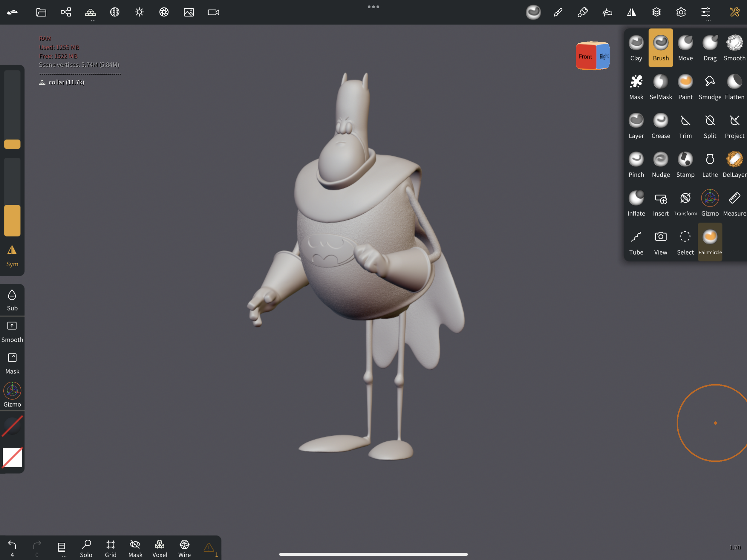
Task: Toggle Smooth shortcut in left sidebar
Action: (12, 332)
